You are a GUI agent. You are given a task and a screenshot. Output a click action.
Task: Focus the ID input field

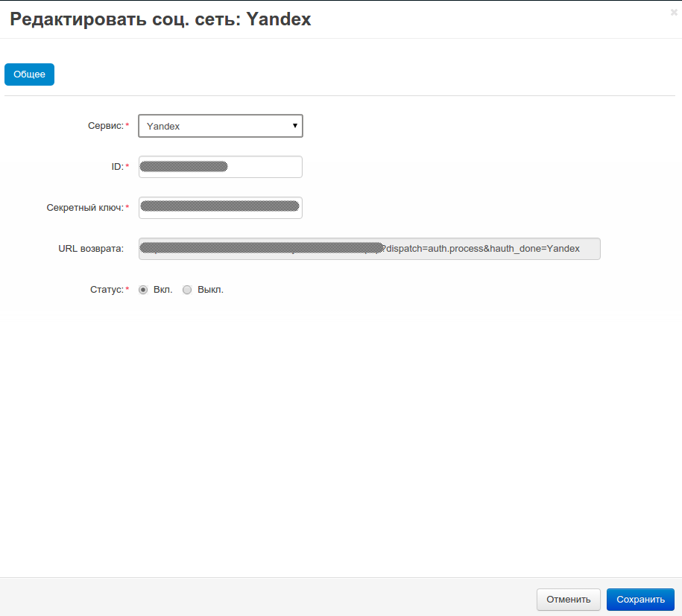tap(220, 167)
